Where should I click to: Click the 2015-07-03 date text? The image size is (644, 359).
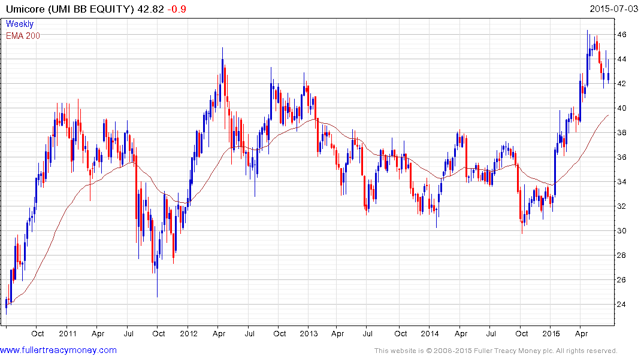(613, 8)
